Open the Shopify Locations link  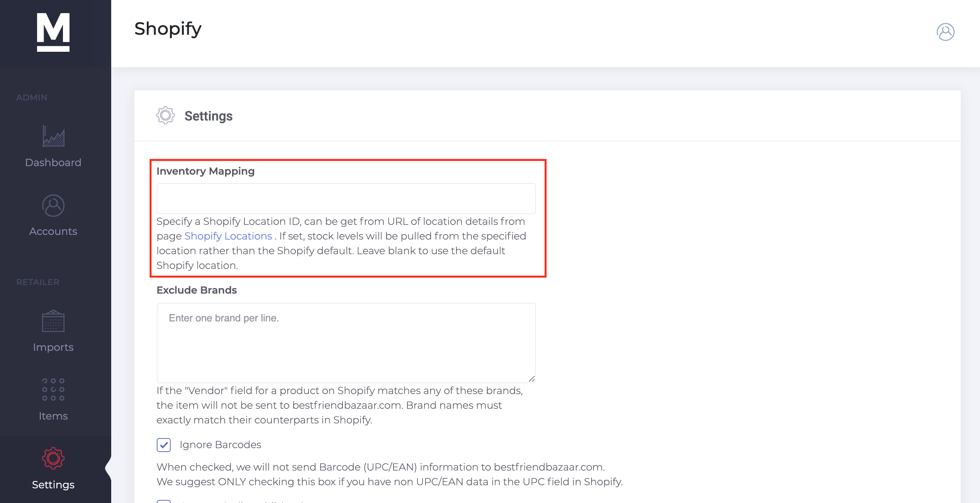coord(228,236)
